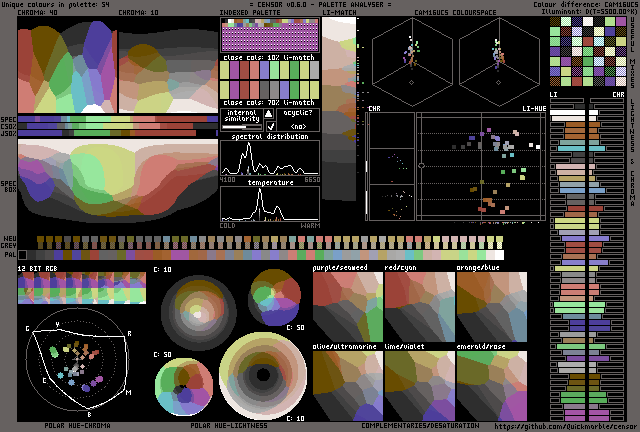Click the 12 bit RGB colour strip
This screenshot has width=640, height=432.
click(x=81, y=288)
